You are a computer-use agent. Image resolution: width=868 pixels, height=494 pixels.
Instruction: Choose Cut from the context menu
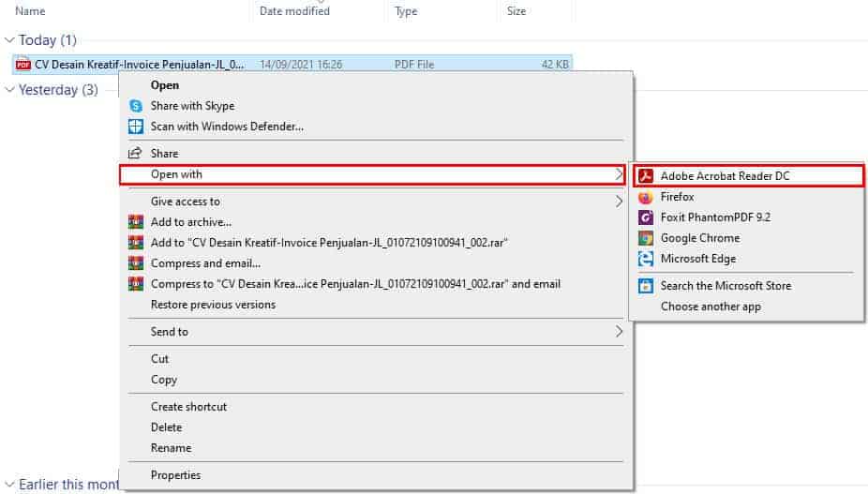(x=159, y=359)
